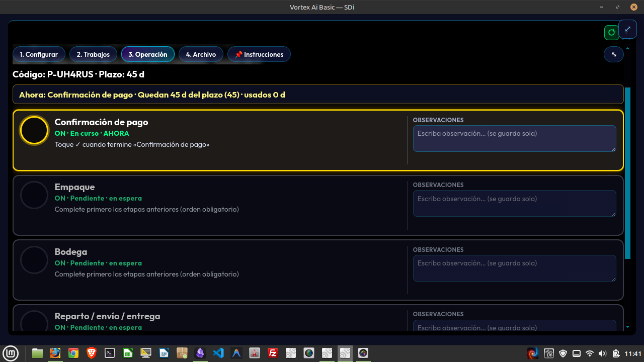Click the vertical scrollbar thumb
This screenshot has width=644, height=362.
[x=627, y=173]
